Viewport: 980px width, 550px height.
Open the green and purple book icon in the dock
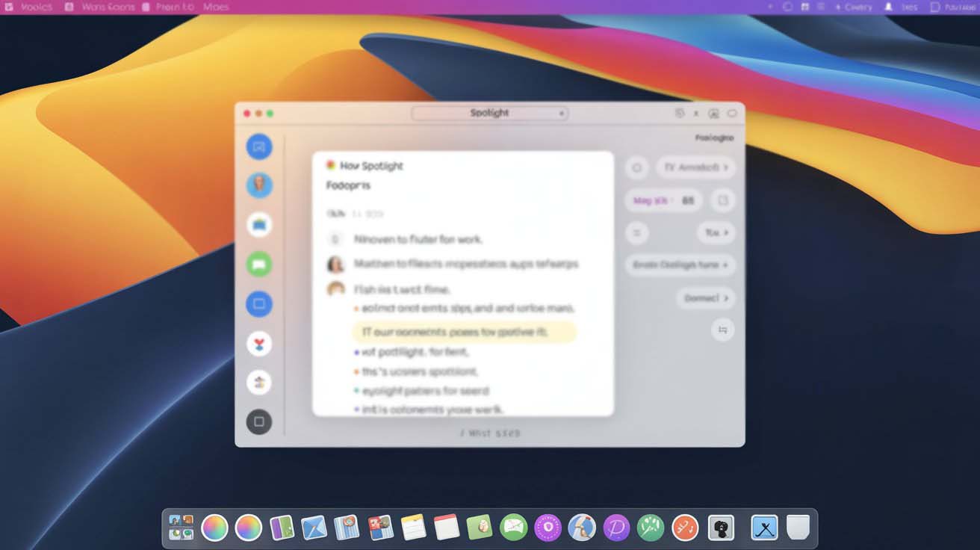[x=281, y=528]
